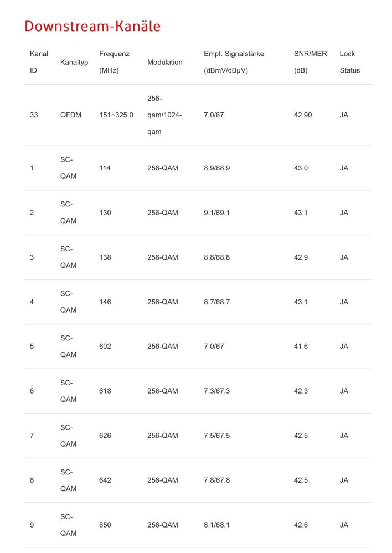The height and width of the screenshot is (553, 392).
Task: Click signal strength 7.5/67.5 cell
Action: click(216, 436)
